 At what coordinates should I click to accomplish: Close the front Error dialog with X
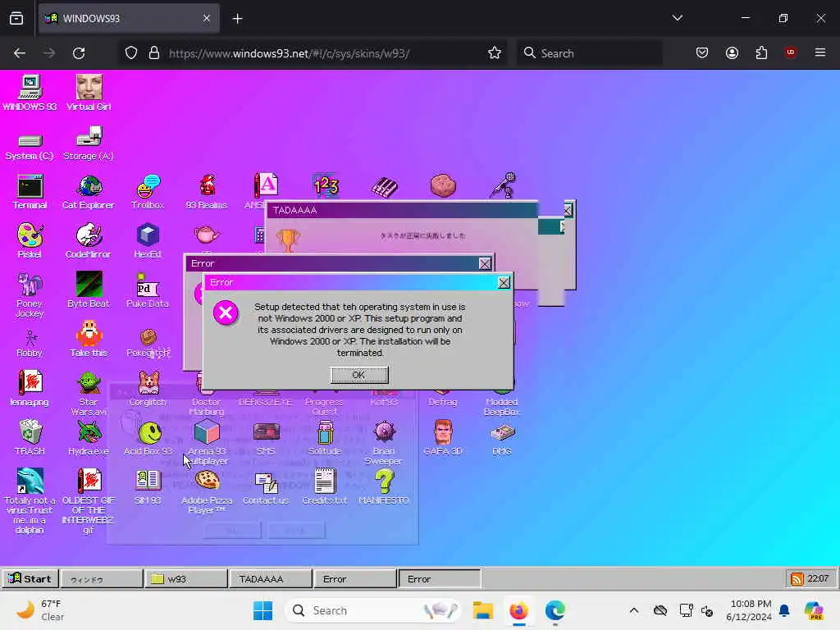(504, 283)
